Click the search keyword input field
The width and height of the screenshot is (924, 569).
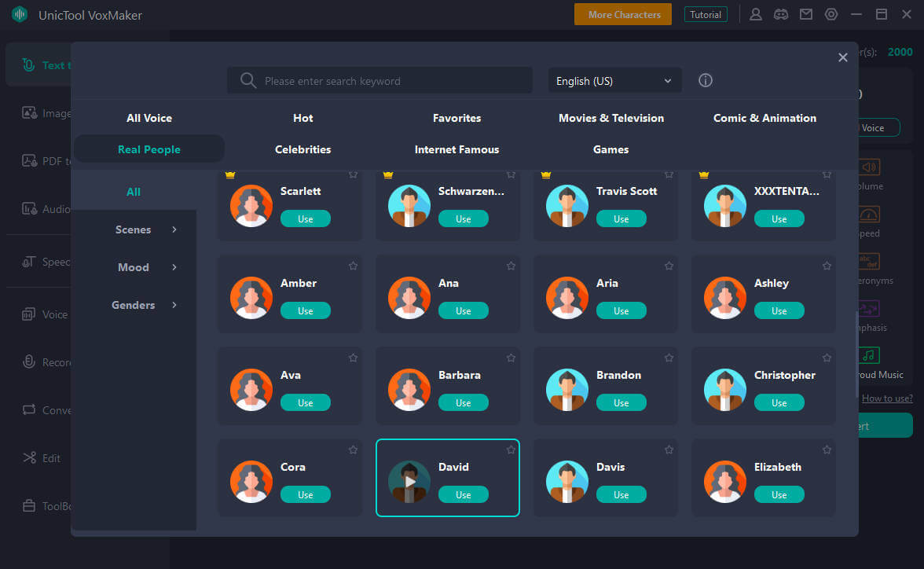[380, 81]
